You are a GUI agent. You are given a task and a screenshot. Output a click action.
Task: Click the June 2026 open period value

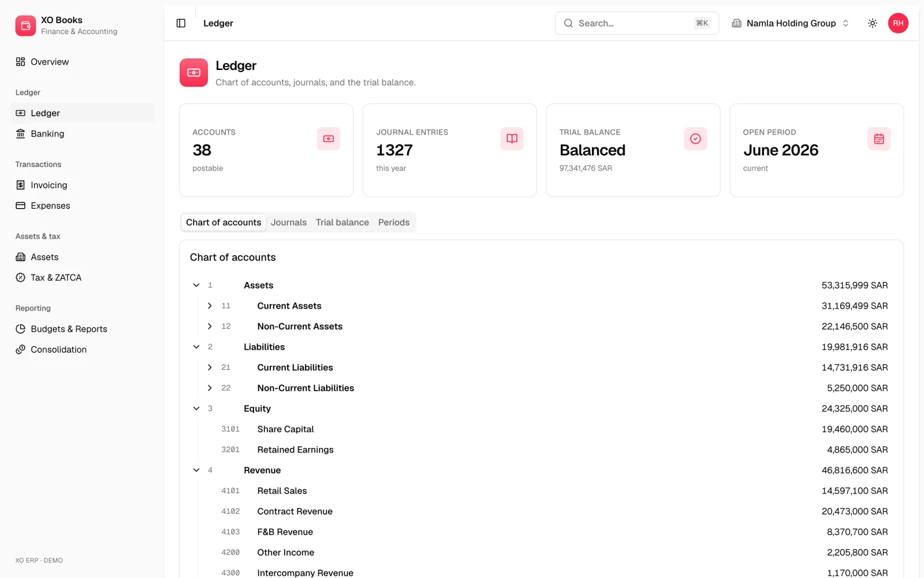[781, 150]
